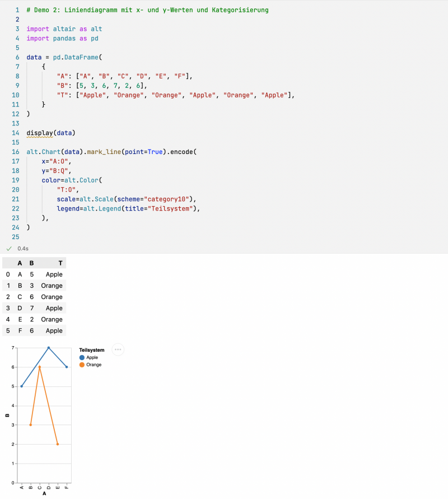The width and height of the screenshot is (448, 499).
Task: Click the orange data point at value 2
Action: point(57,444)
